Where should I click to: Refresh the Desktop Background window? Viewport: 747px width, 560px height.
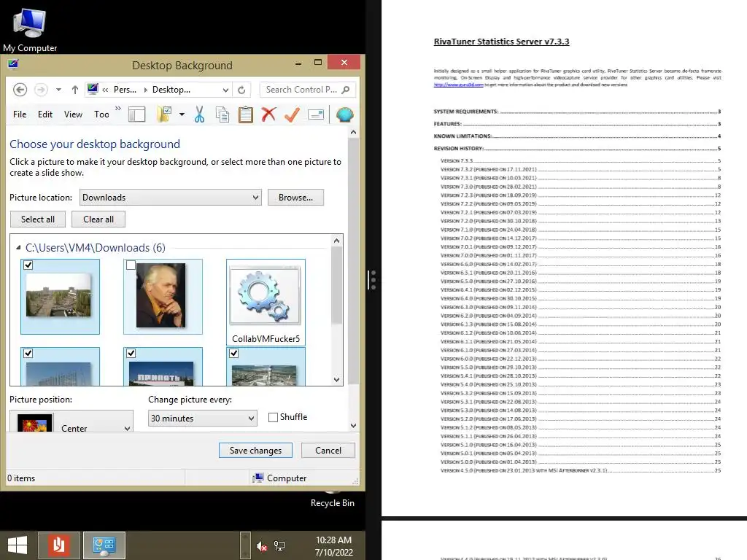241,90
